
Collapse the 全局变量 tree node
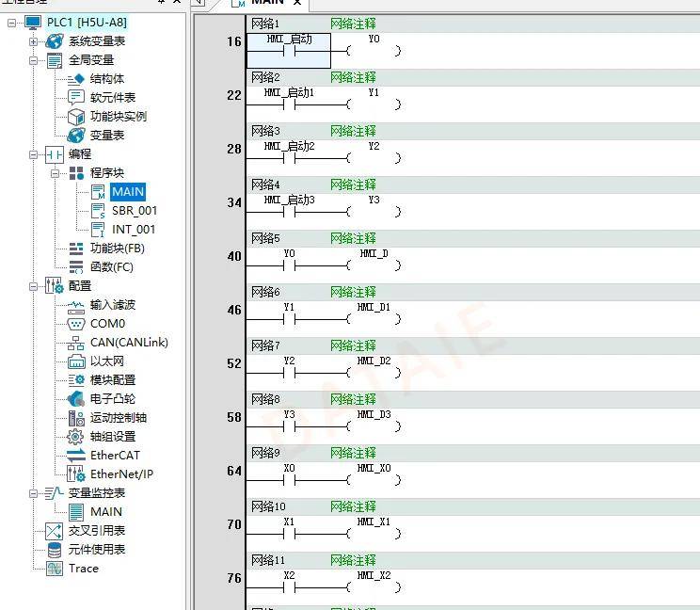coord(34,60)
